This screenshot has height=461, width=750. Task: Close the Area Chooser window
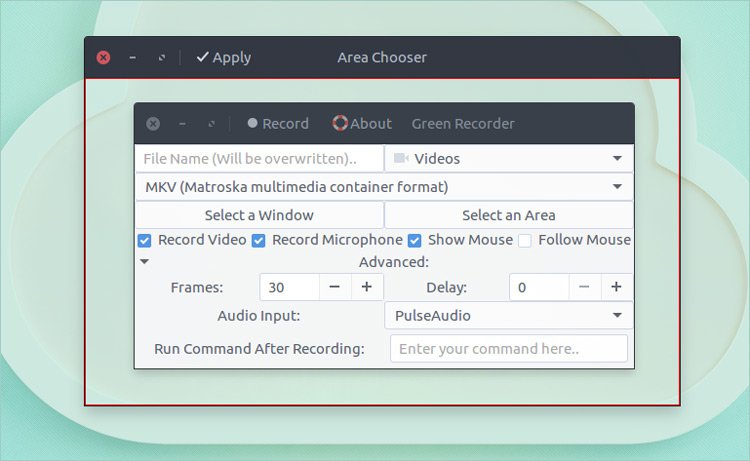tap(103, 58)
